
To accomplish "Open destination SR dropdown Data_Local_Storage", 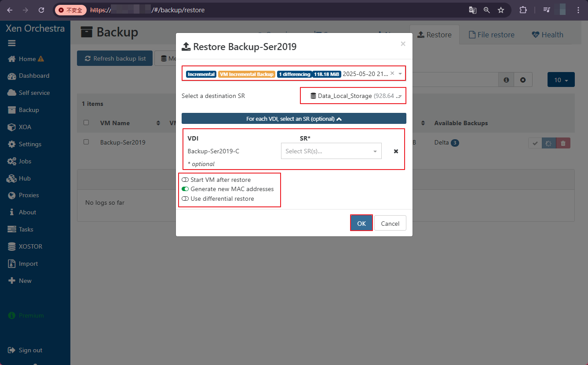I will point(353,96).
